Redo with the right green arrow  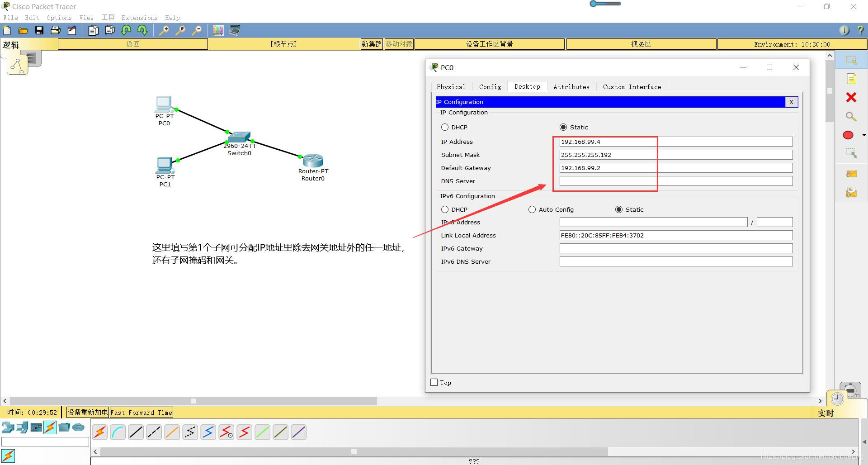142,30
